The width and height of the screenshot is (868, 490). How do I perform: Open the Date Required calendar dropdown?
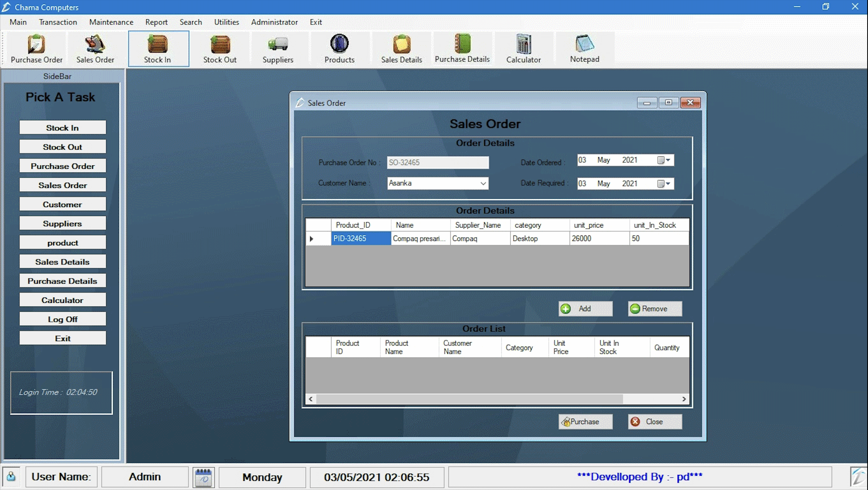(664, 183)
